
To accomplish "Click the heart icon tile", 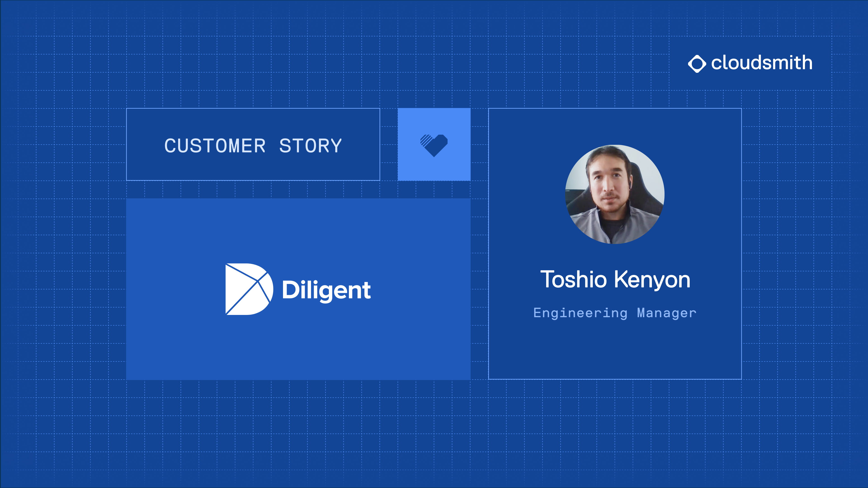I will [x=434, y=145].
